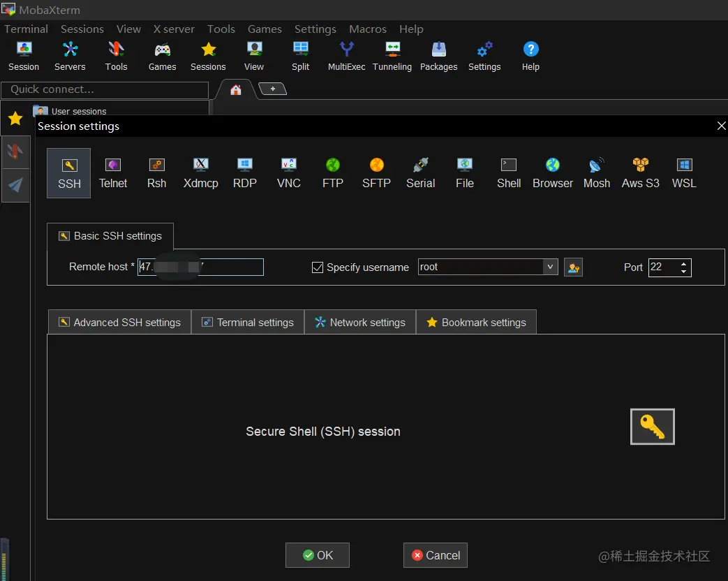The image size is (728, 581).
Task: Open Sessions star toolbar icon
Action: (x=208, y=56)
